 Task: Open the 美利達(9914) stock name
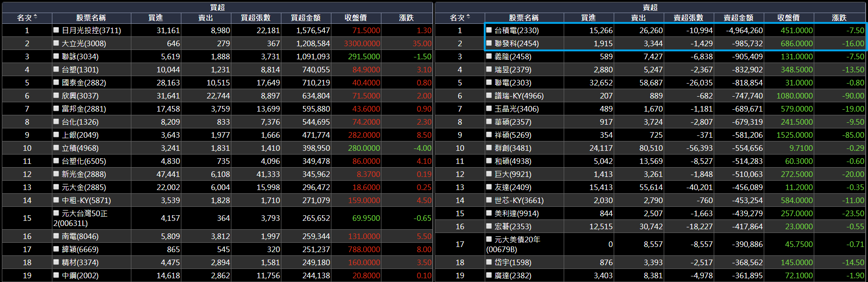(516, 213)
